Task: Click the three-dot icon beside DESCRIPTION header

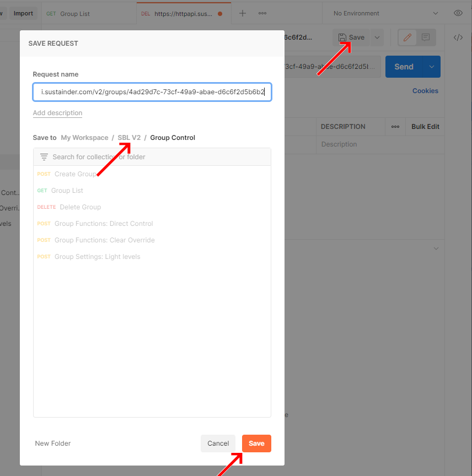Action: 395,127
